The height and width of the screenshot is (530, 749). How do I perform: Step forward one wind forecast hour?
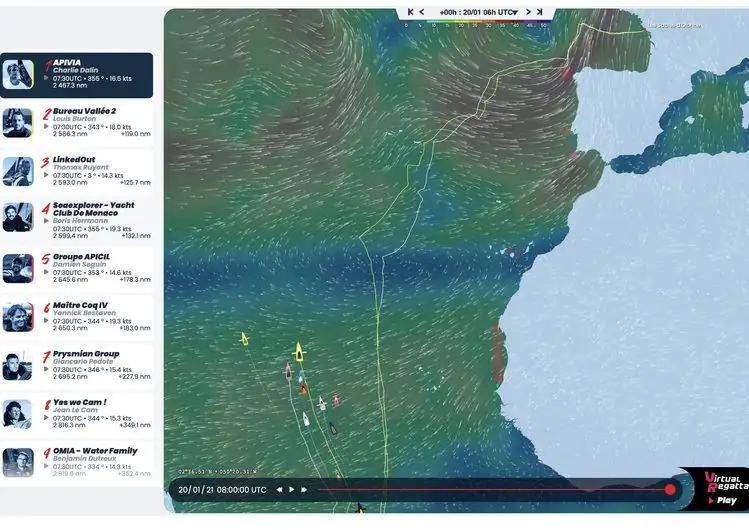coord(528,12)
